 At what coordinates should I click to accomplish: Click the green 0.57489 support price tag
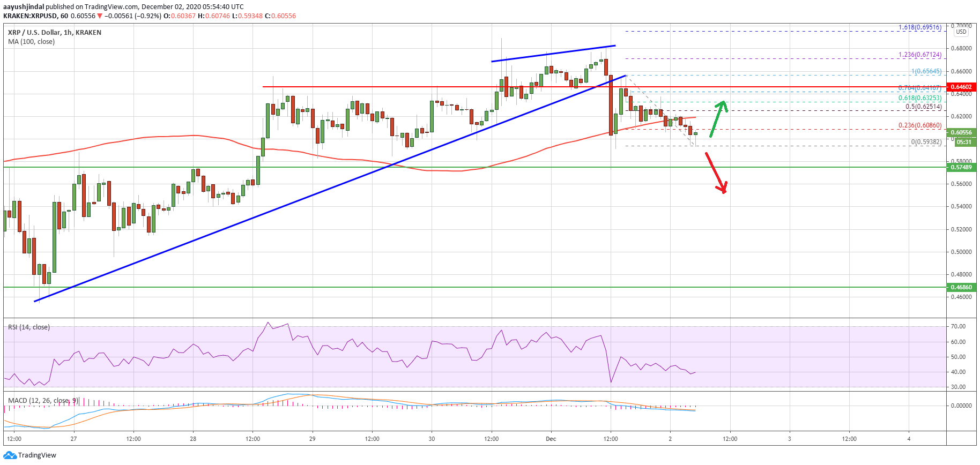[961, 167]
